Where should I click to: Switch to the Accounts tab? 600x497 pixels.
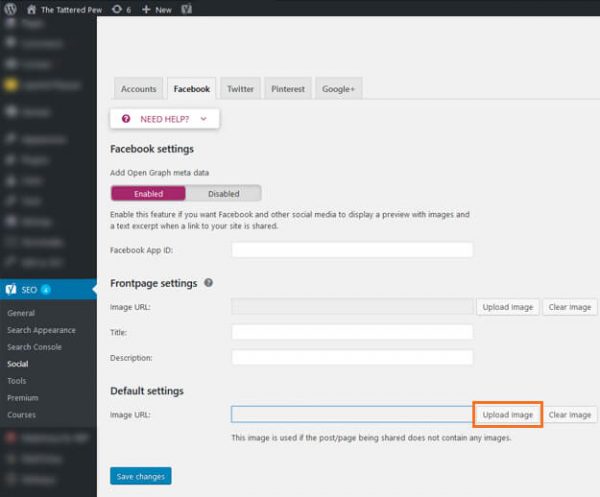(x=139, y=89)
